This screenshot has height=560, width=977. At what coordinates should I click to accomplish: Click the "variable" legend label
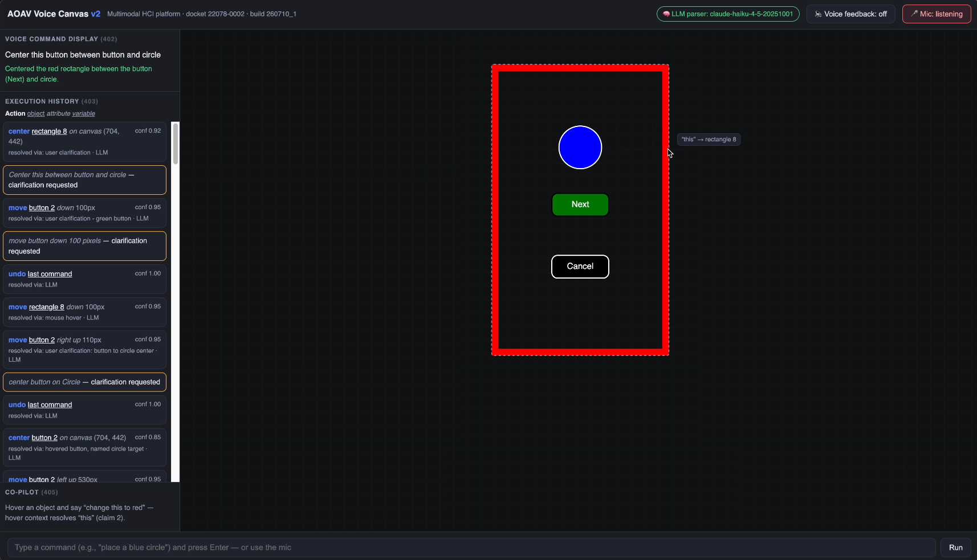click(83, 114)
